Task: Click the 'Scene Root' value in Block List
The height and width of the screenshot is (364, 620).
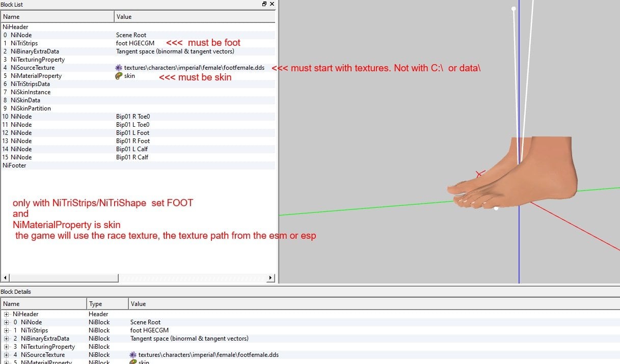Action: 131,35
